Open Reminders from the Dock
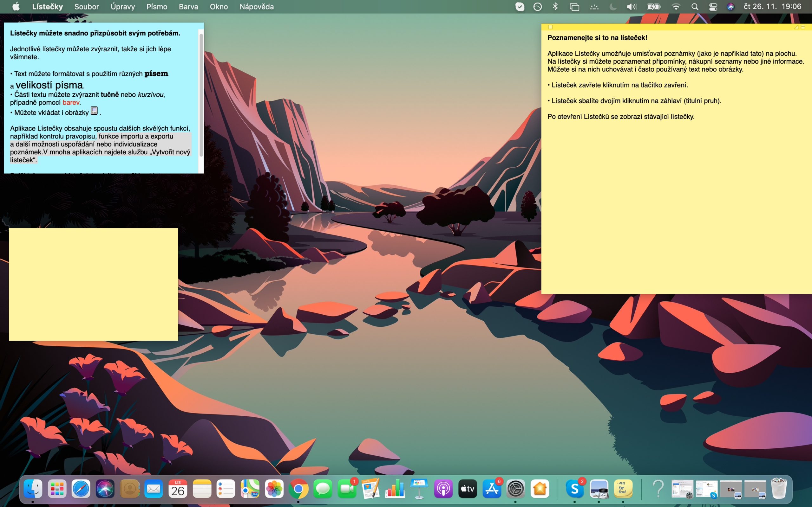812x507 pixels. [226, 489]
